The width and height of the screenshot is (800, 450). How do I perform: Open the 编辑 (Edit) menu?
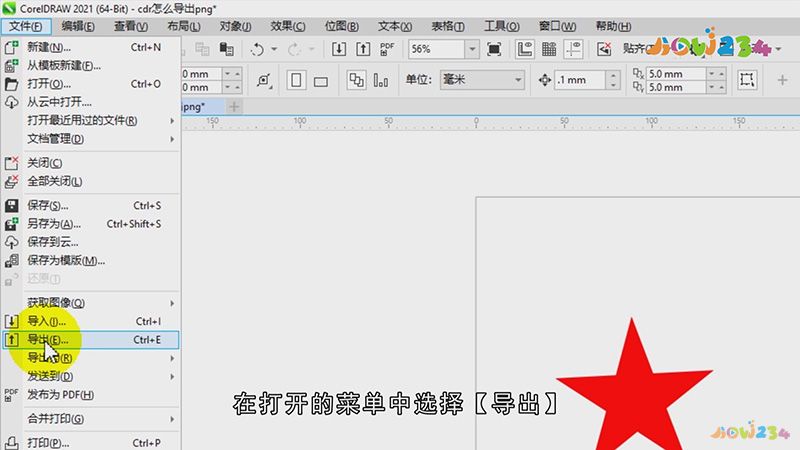point(78,26)
